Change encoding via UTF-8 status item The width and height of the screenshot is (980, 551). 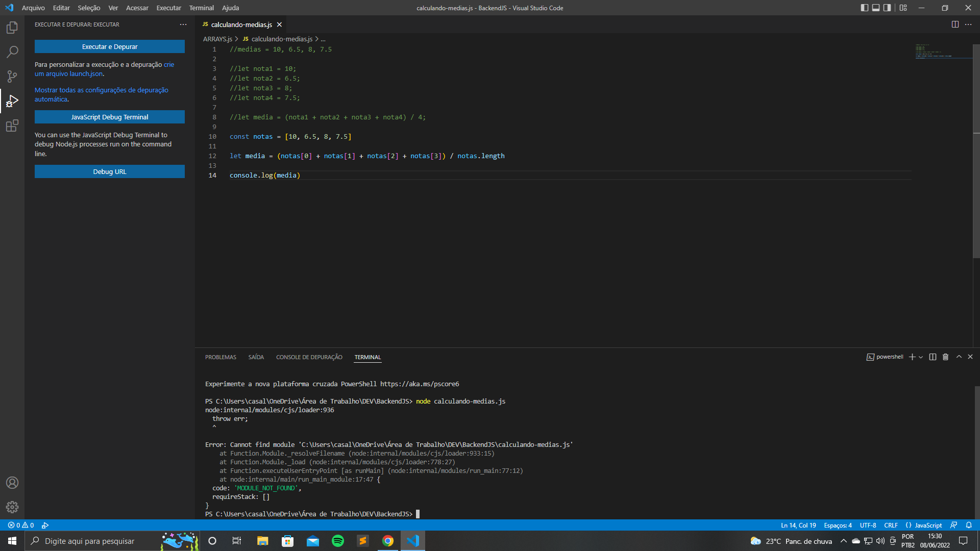[868, 525]
